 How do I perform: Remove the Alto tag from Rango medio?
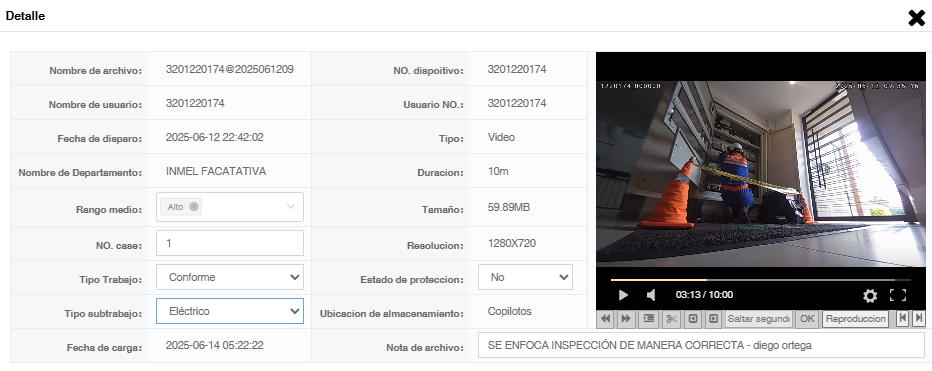tap(194, 207)
